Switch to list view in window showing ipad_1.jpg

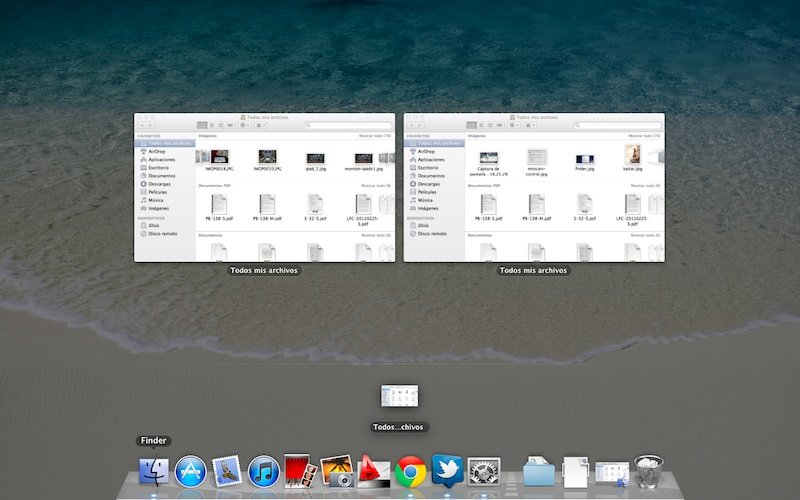[211, 125]
